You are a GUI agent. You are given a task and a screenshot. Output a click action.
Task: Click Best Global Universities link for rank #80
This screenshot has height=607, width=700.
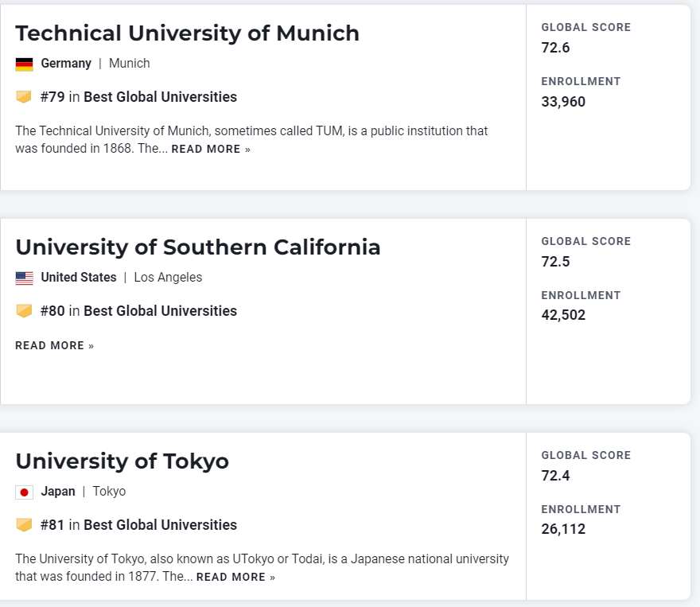[160, 311]
